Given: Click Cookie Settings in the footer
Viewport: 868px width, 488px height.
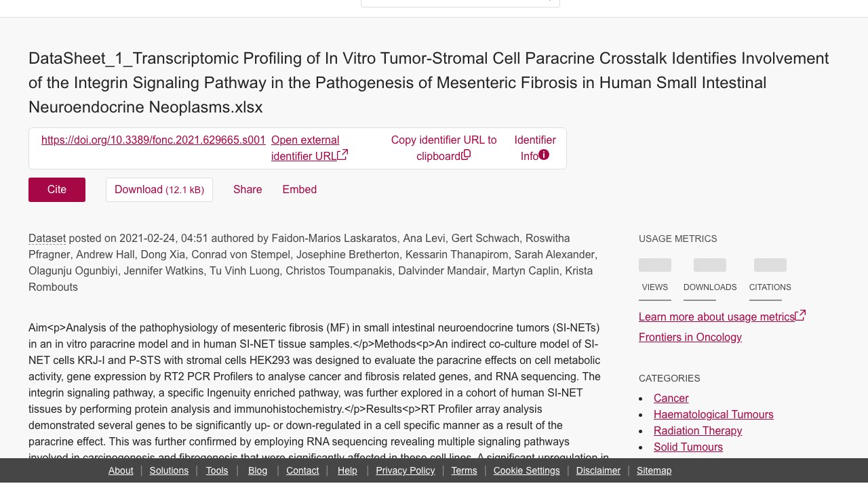Looking at the screenshot, I should pos(527,470).
